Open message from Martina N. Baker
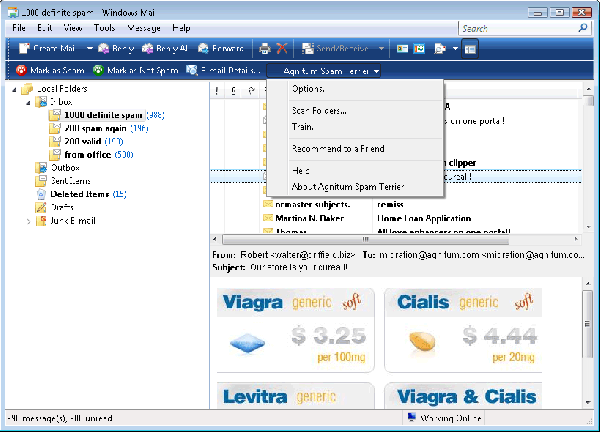Image resolution: width=600 pixels, height=432 pixels. [310, 218]
